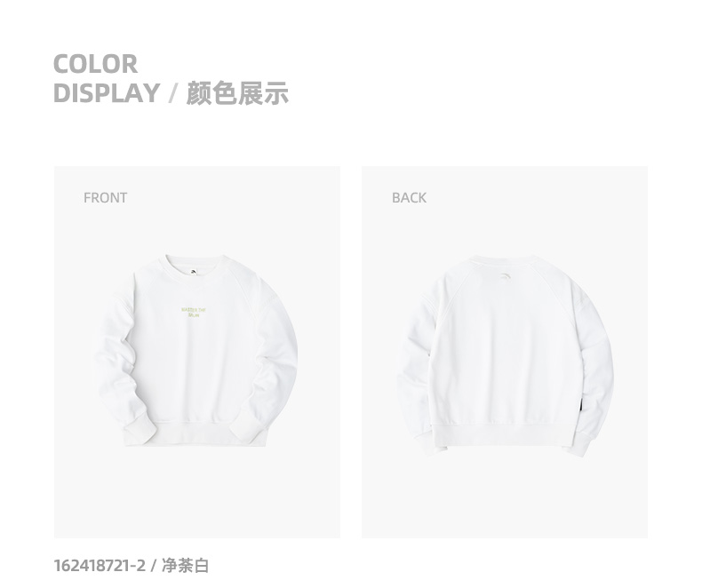Click the FRONT label
Viewport: 702px width, 588px height.
(105, 198)
